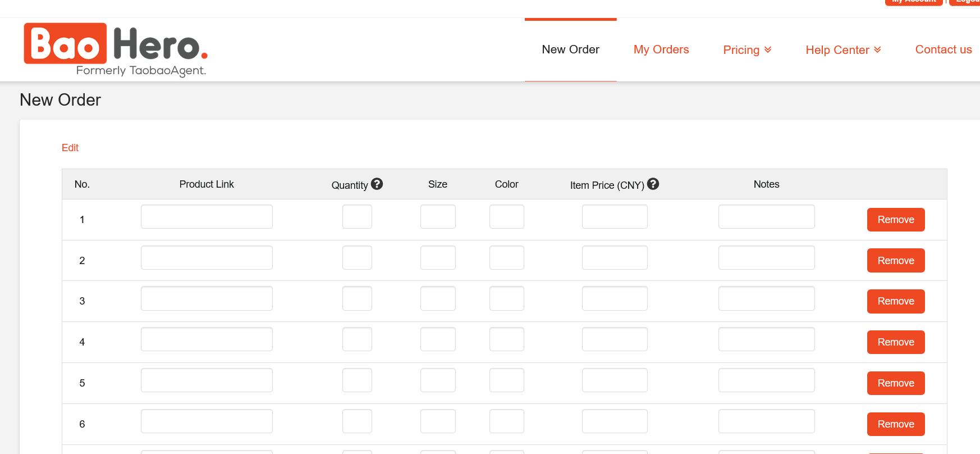Click the Quantity field in row 5

357,380
